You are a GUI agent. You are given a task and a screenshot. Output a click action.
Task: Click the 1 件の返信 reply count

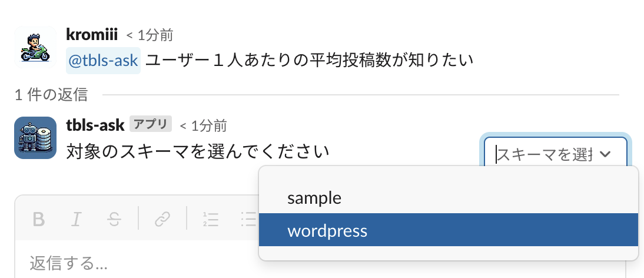tap(51, 94)
